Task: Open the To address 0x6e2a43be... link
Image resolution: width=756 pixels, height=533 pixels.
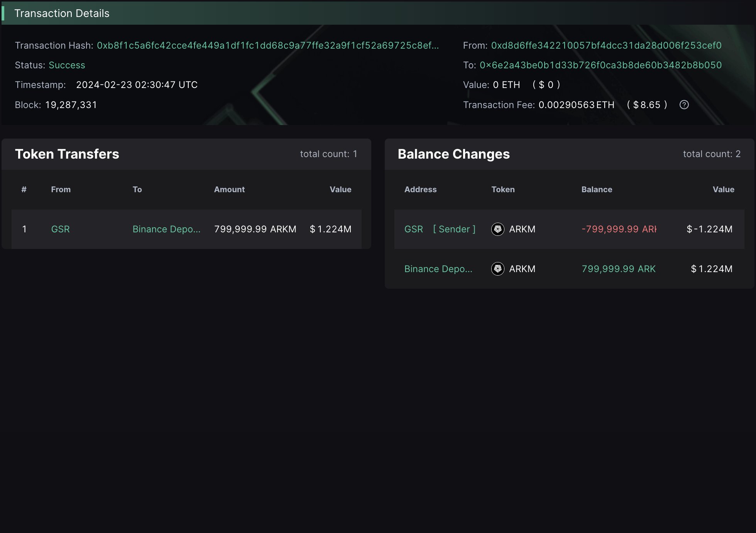Action: pos(600,65)
